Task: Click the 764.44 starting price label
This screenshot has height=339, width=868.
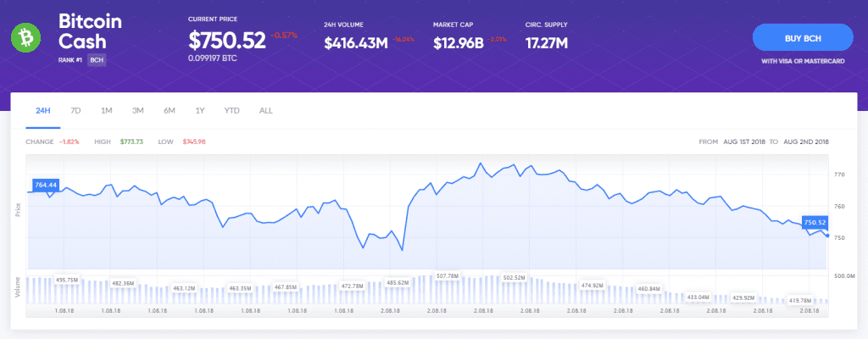Action: click(46, 185)
